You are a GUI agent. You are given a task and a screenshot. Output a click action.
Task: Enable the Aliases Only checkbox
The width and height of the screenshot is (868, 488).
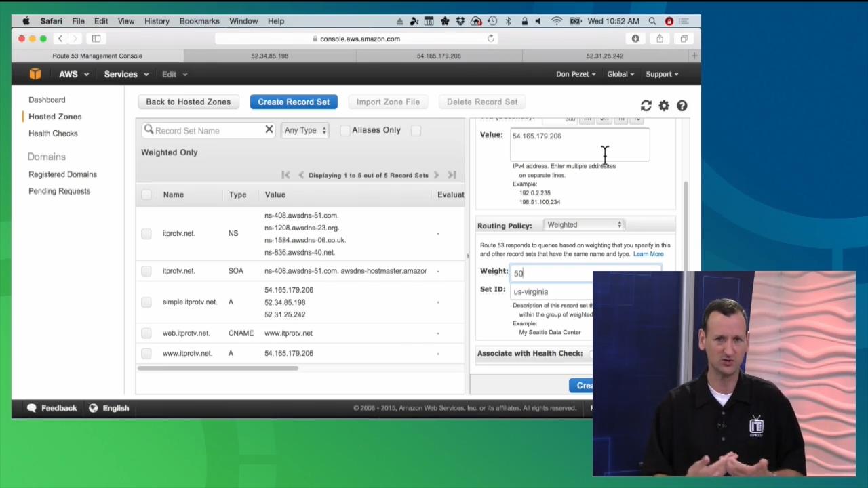(345, 130)
